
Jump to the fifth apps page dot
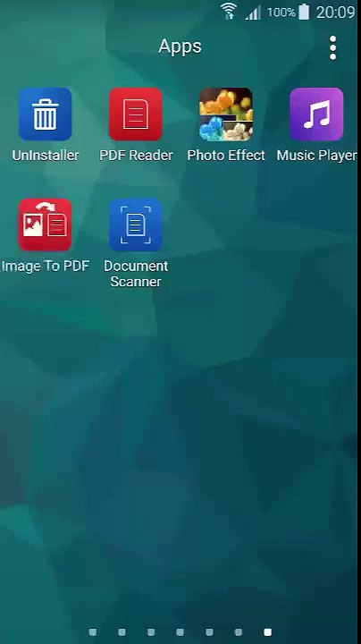(x=209, y=631)
